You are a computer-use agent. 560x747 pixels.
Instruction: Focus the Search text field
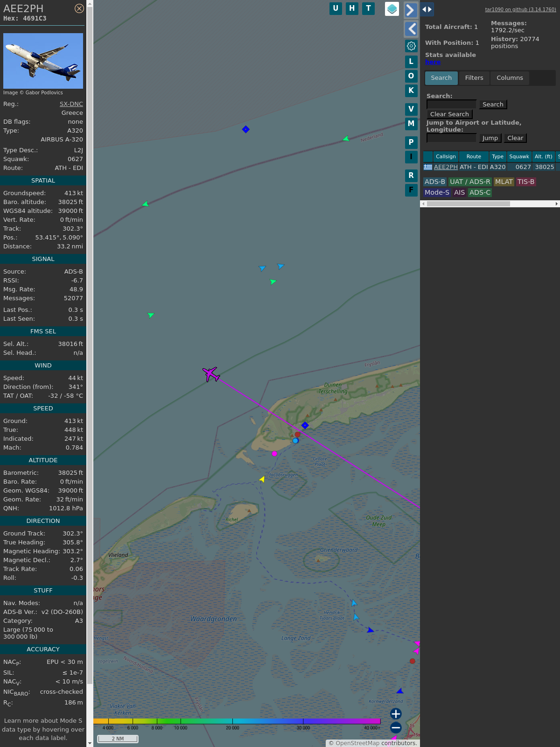pyautogui.click(x=451, y=105)
